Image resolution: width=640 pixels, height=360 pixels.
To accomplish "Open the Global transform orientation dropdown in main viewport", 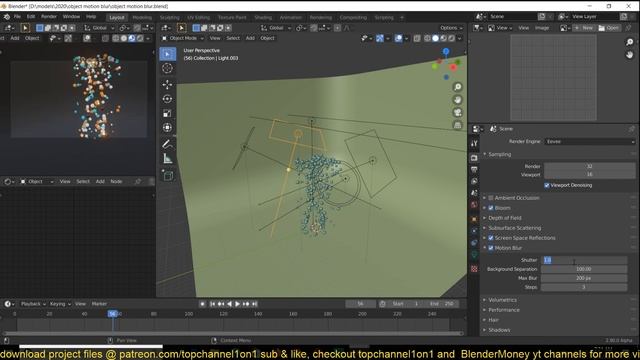I will tap(276, 28).
